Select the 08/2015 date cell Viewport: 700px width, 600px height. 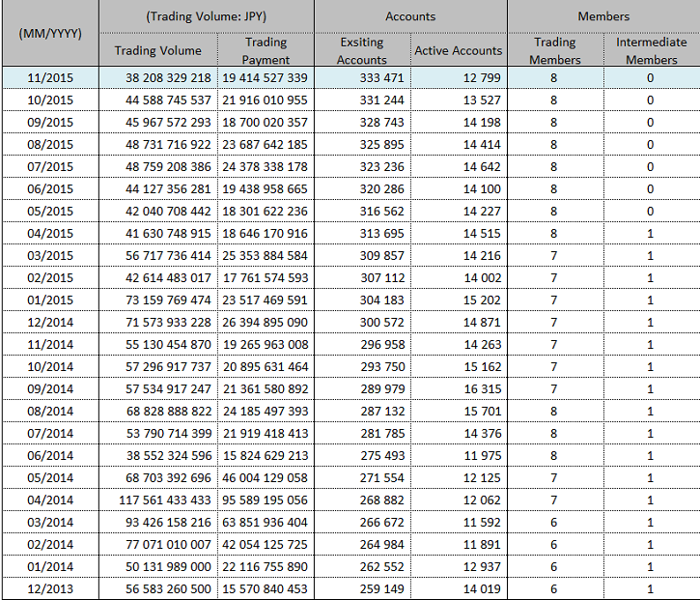pyautogui.click(x=50, y=144)
